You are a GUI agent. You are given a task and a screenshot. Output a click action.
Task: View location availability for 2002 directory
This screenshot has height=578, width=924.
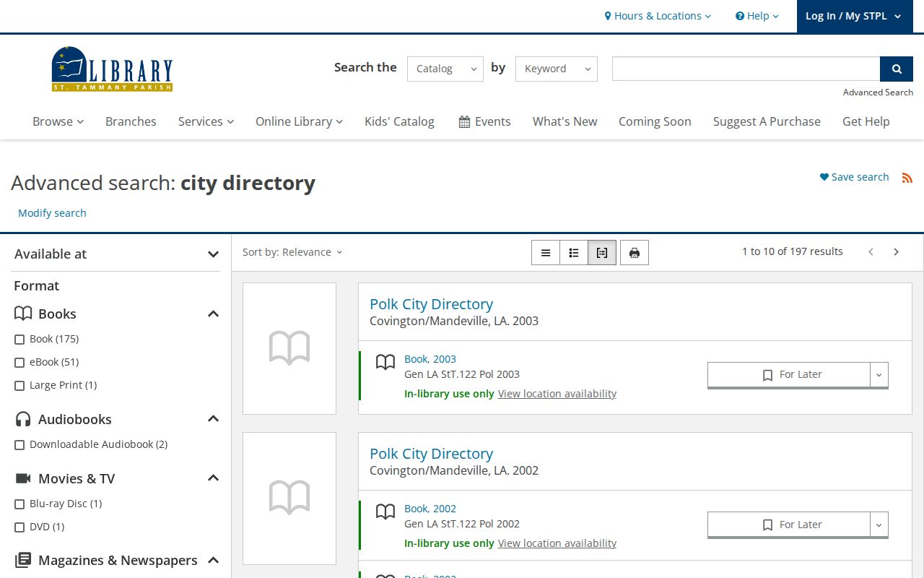[557, 543]
